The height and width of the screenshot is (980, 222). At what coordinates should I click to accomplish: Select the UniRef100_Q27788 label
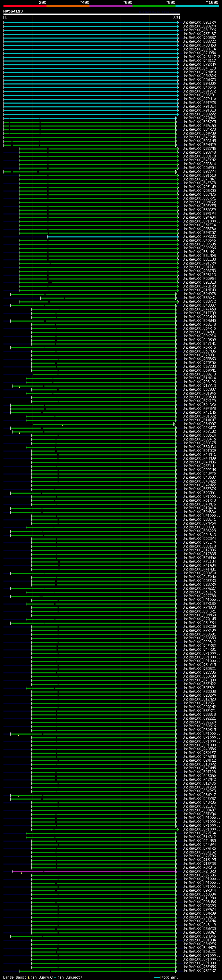[x=199, y=596]
